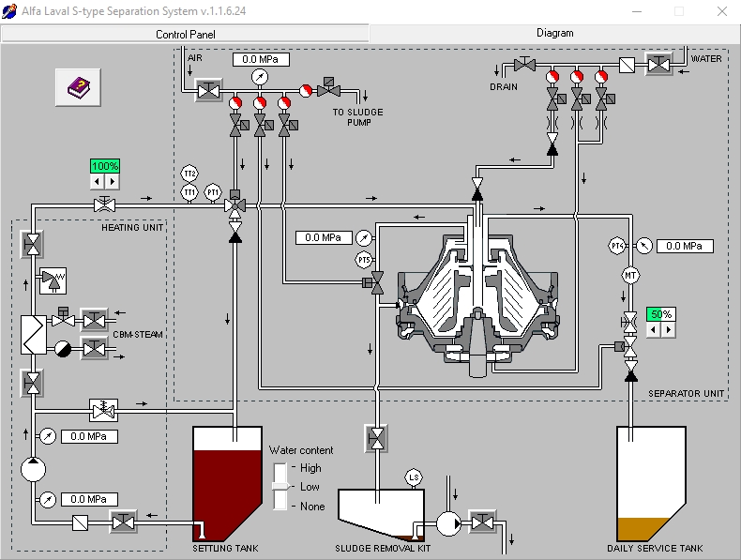The width and height of the screenshot is (741, 560).
Task: Open the help book icon
Action: coord(78,87)
